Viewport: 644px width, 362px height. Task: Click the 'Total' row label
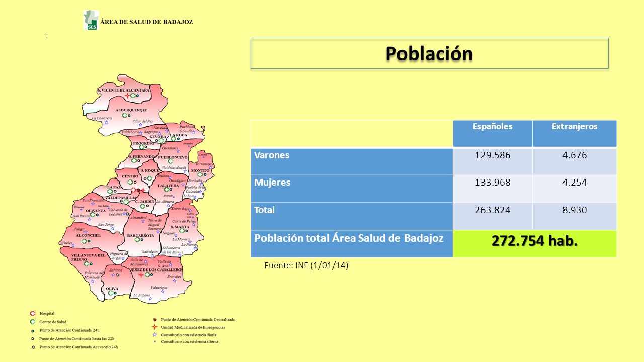(x=264, y=210)
